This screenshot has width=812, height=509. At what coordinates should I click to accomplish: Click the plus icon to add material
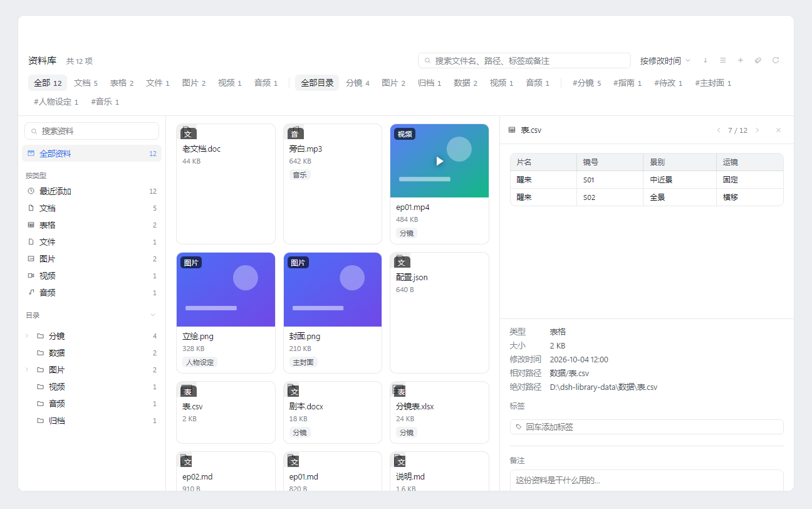tap(741, 61)
